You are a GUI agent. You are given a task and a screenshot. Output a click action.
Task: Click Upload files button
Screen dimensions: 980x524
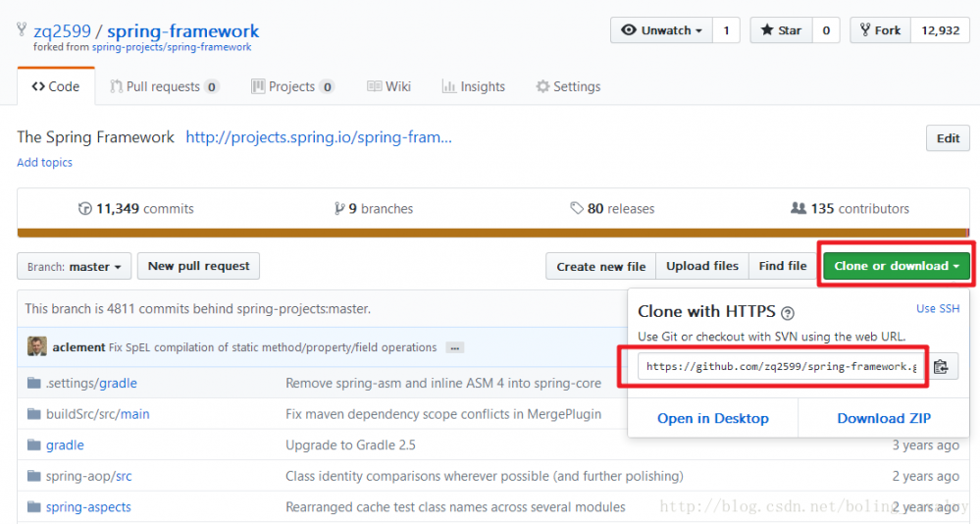(702, 266)
